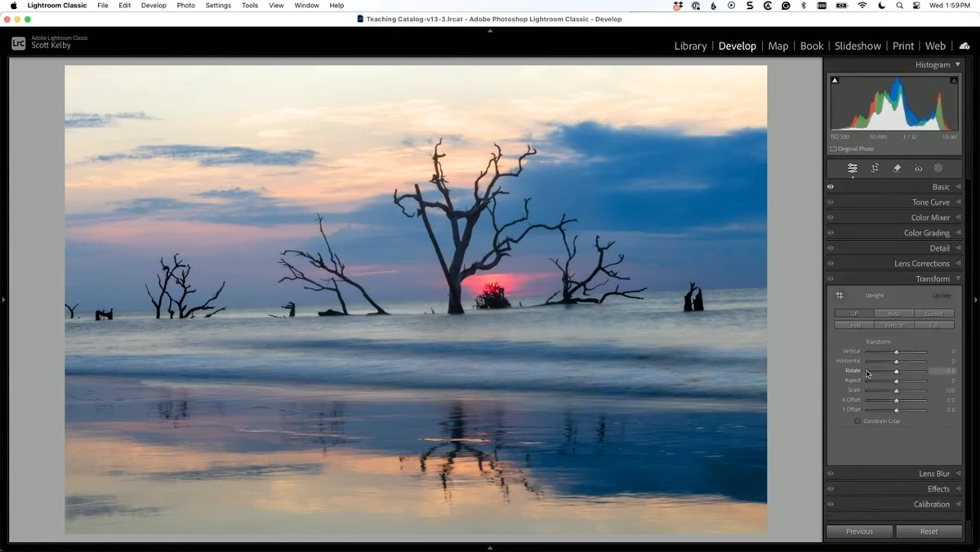Click the Scale slider handle

pos(896,391)
